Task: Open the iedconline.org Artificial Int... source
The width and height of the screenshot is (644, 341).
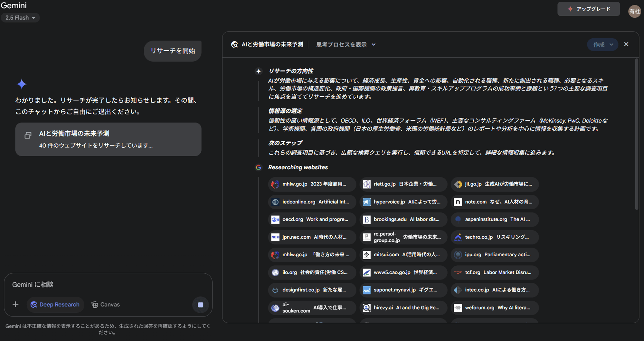Action: [x=312, y=202]
